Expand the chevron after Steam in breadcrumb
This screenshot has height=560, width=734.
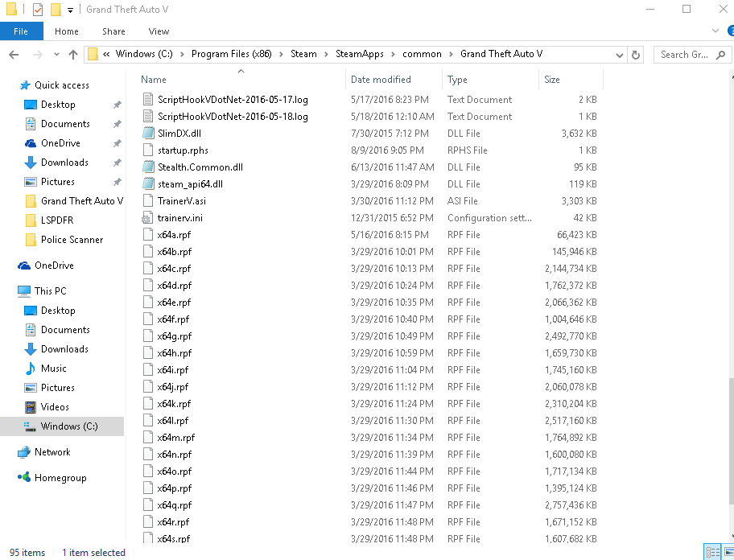tap(326, 54)
